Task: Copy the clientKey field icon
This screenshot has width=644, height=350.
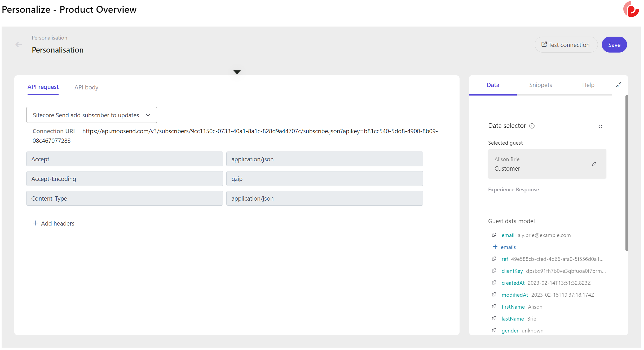Action: (x=494, y=271)
